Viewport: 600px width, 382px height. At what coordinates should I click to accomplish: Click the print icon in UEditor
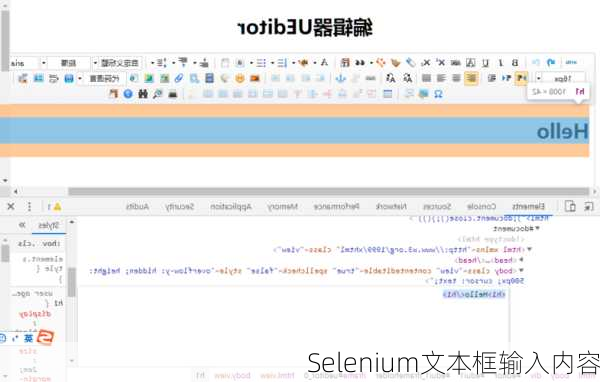pyautogui.click(x=173, y=94)
